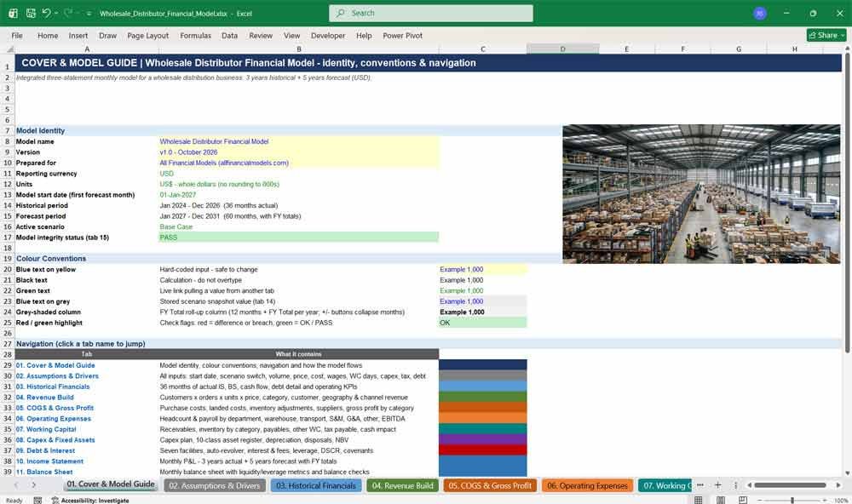Switch to the 02. Assumptions & Drivers sheet tab
852x504 pixels.
(214, 485)
